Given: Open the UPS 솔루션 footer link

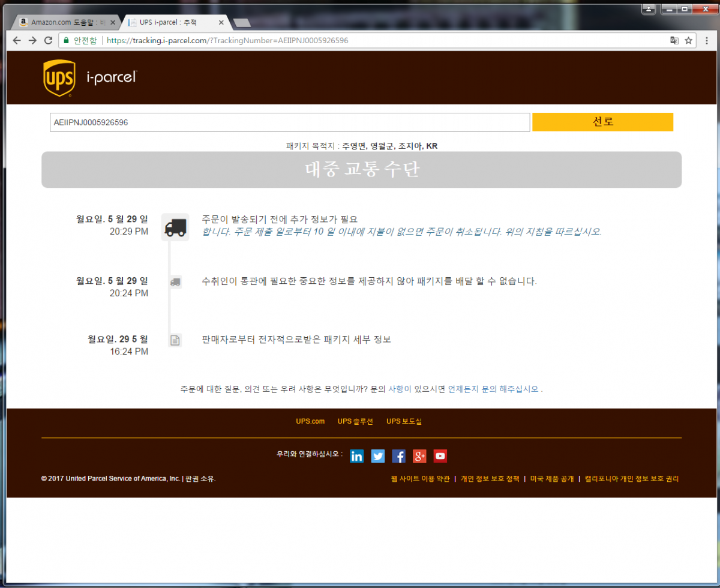Looking at the screenshot, I should [355, 421].
